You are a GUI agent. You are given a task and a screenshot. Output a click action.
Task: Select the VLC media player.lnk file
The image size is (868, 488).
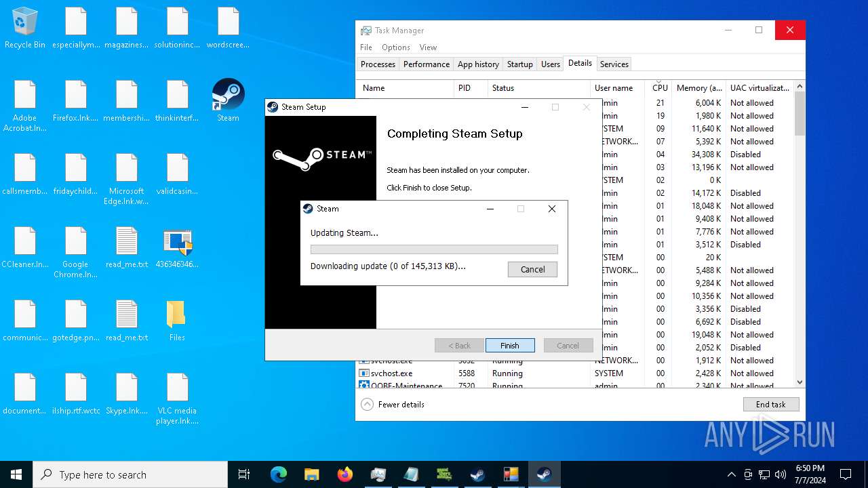(177, 399)
